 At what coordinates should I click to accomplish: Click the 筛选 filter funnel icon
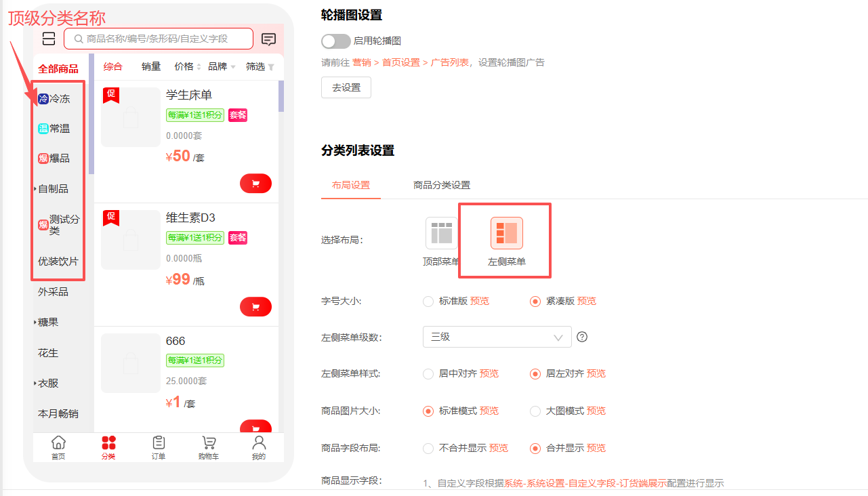tap(271, 67)
